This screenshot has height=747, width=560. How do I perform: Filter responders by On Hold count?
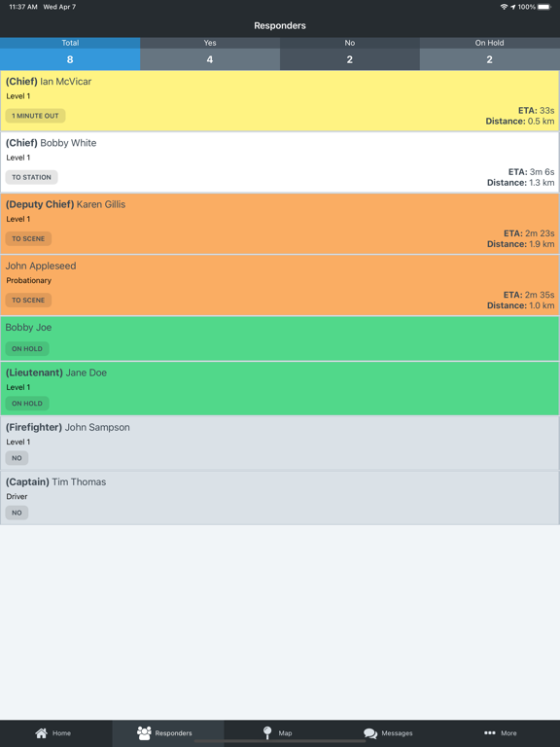tap(490, 53)
